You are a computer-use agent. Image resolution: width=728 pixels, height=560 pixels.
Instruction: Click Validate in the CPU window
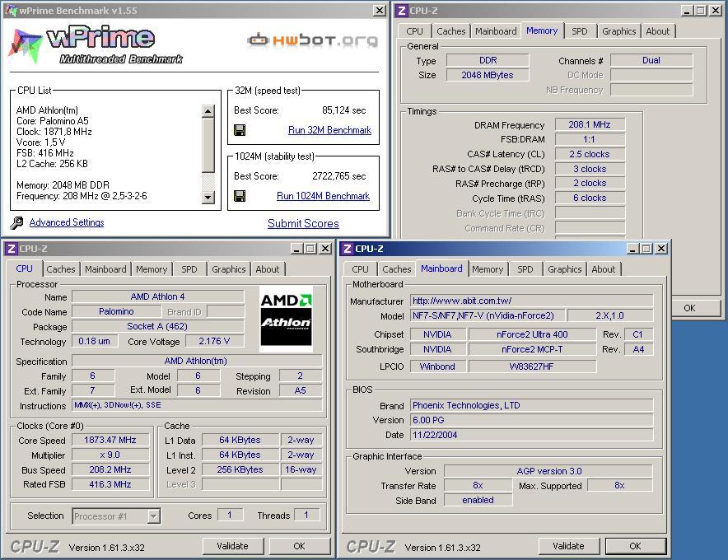coord(232,546)
